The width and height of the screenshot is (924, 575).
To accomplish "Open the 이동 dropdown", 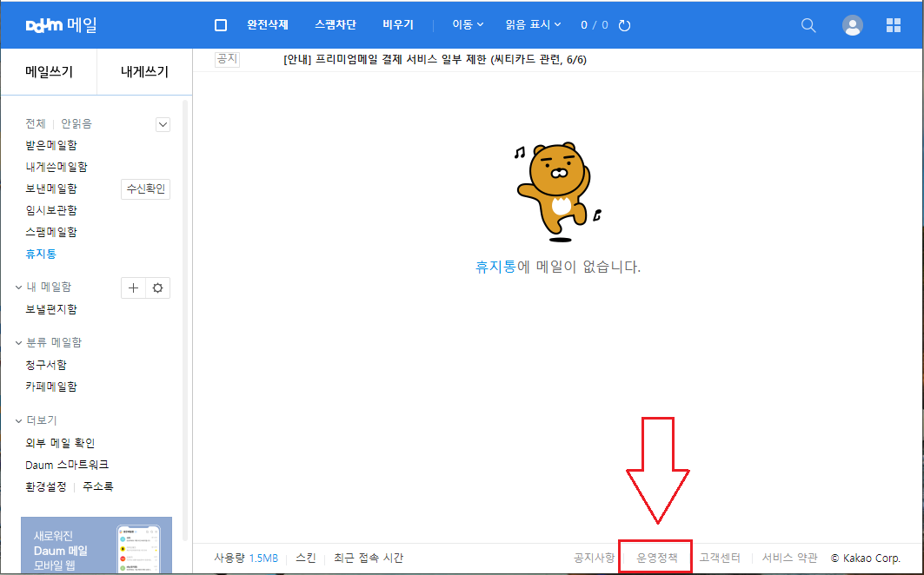I will 468,24.
